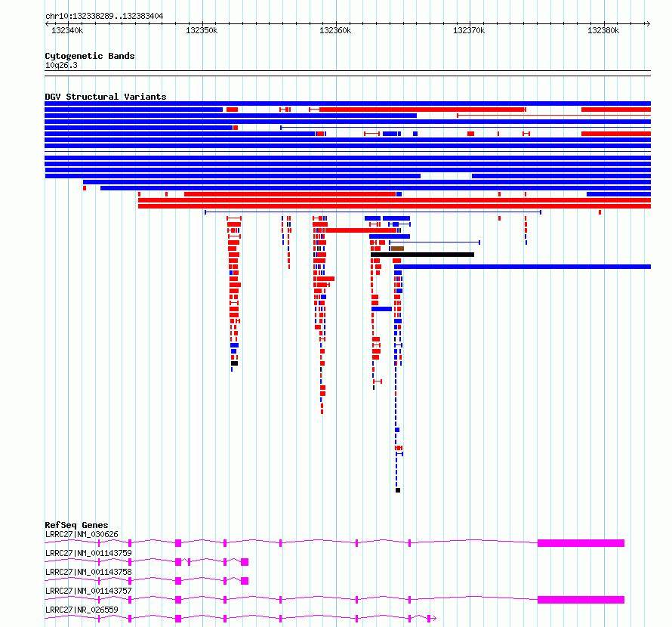
Task: Click the left arrow of the coordinate ruler
Action: point(47,23)
